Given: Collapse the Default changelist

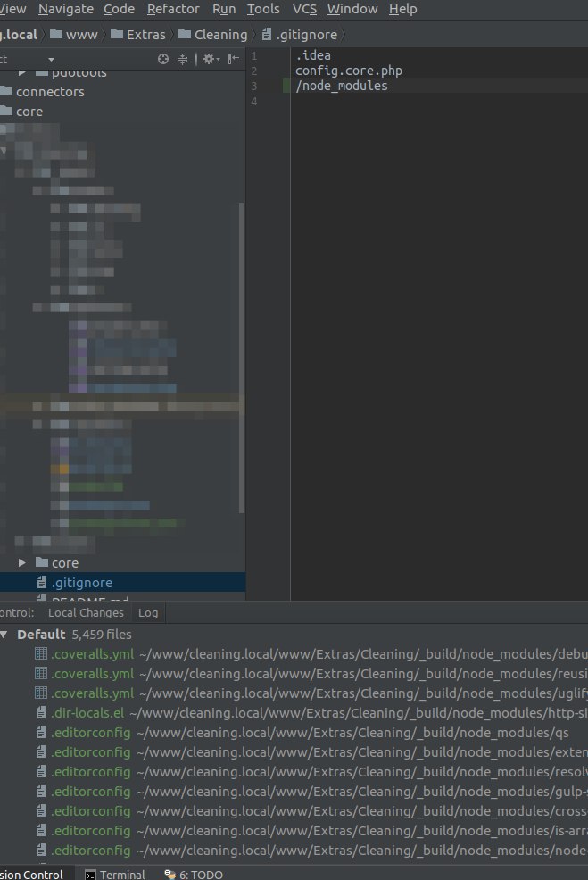Looking at the screenshot, I should pyautogui.click(x=4, y=635).
